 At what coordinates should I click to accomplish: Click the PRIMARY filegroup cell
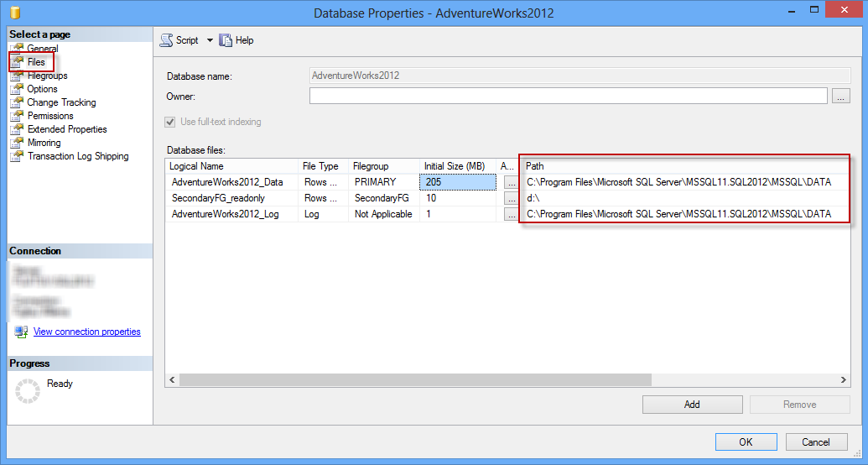pos(383,182)
